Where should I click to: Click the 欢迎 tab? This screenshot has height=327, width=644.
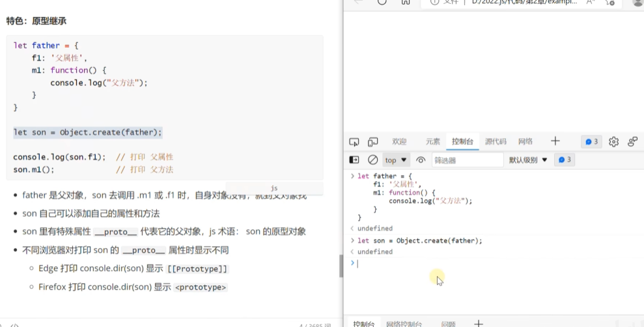click(399, 142)
